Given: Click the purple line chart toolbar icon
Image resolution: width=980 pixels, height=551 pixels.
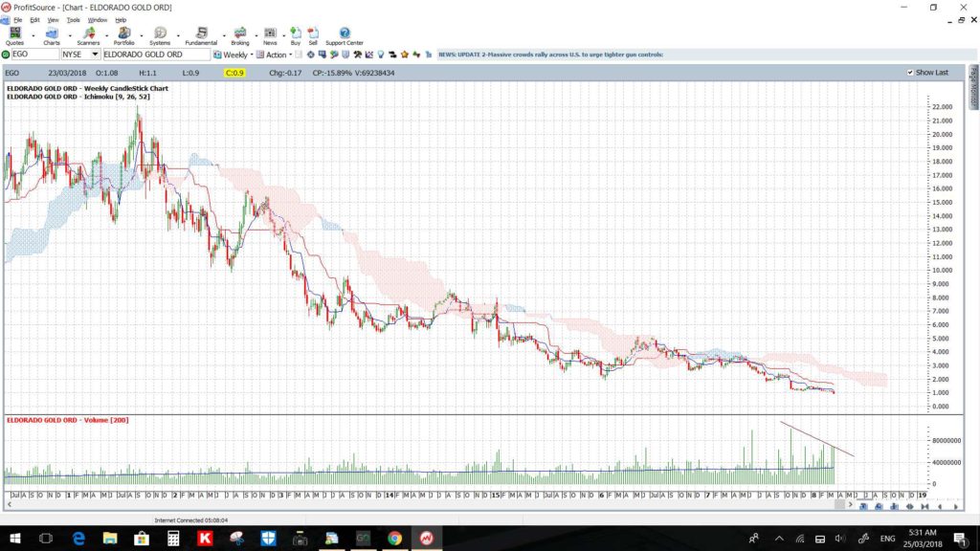Looking at the screenshot, I should pos(368,55).
